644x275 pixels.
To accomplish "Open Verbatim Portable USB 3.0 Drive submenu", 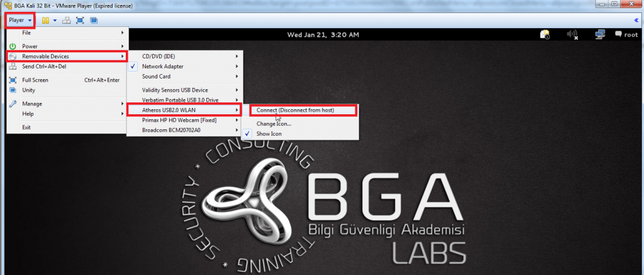I will (x=184, y=100).
